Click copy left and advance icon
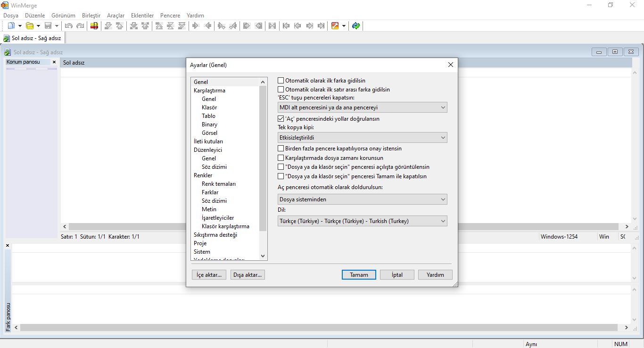 (x=232, y=26)
